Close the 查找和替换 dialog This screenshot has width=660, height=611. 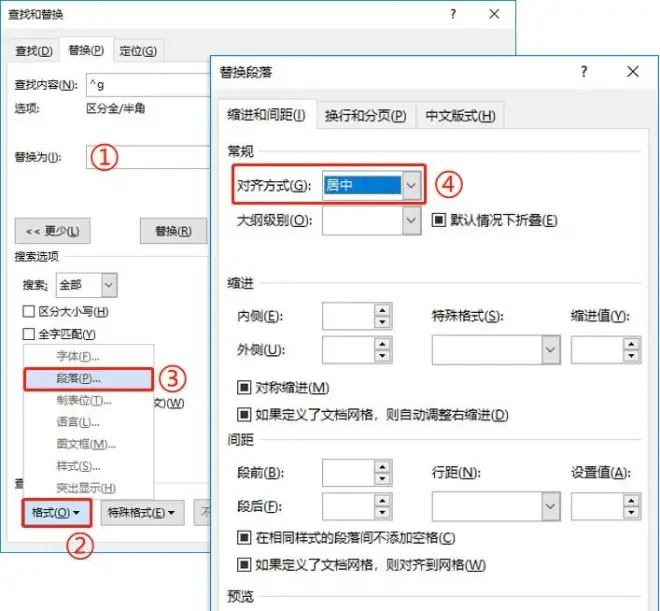[494, 14]
